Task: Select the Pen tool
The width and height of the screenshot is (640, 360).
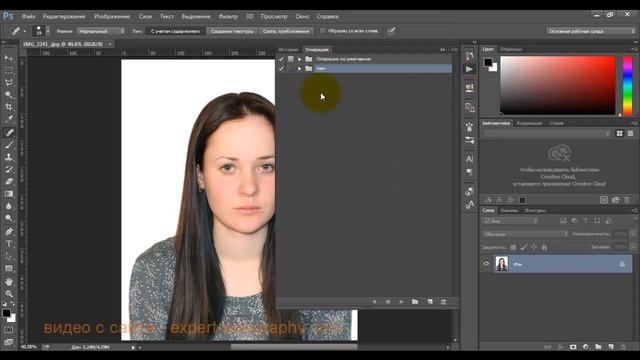Action: coord(9,231)
